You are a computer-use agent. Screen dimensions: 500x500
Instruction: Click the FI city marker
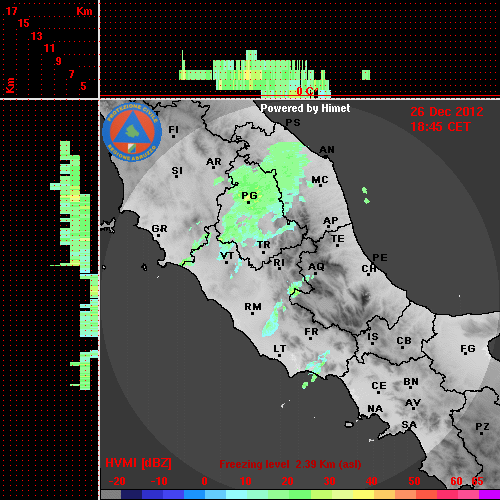coord(173,136)
